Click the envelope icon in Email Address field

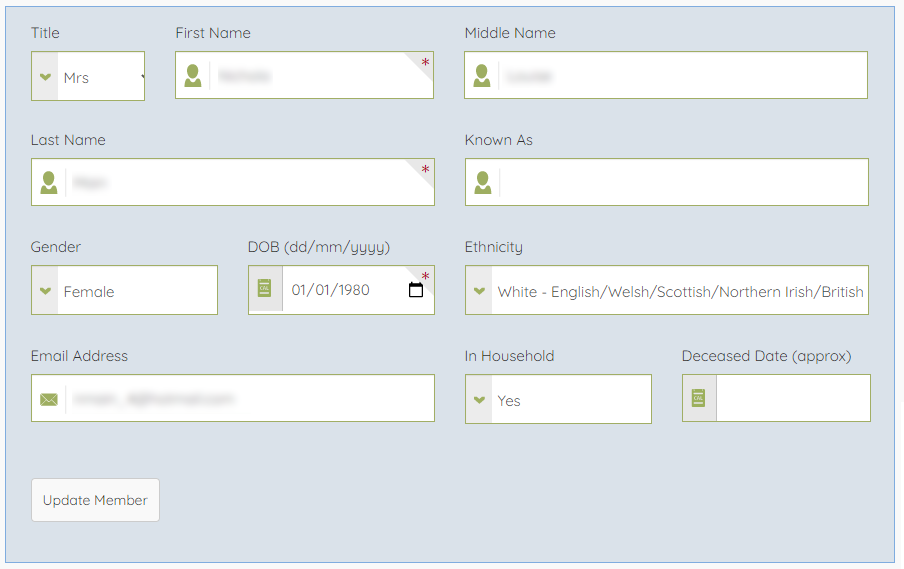point(49,399)
